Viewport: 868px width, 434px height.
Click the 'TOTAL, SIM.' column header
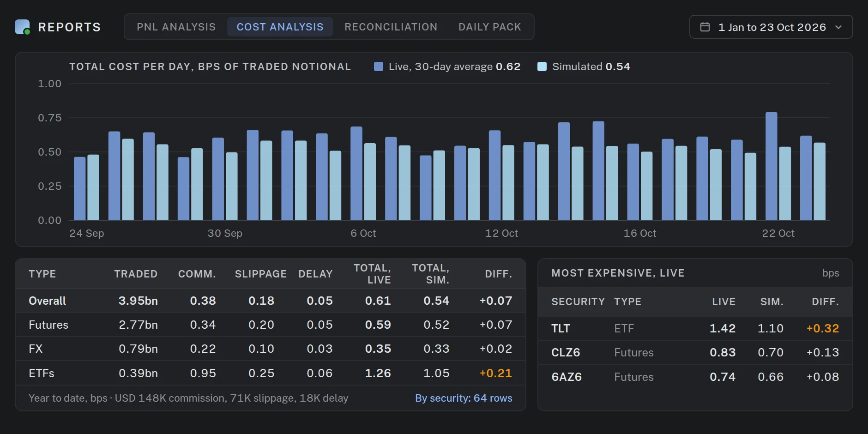(430, 274)
